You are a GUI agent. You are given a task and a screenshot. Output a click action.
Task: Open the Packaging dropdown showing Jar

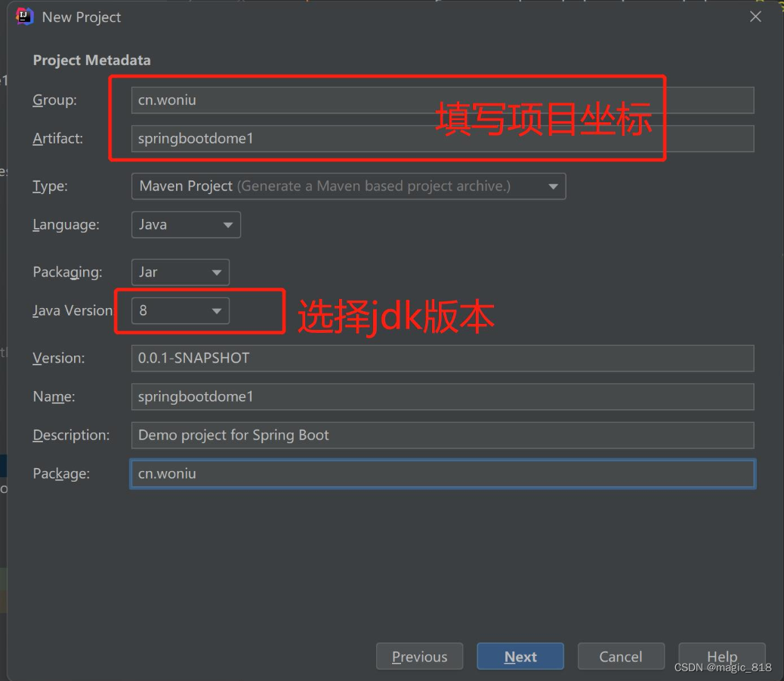pyautogui.click(x=181, y=273)
